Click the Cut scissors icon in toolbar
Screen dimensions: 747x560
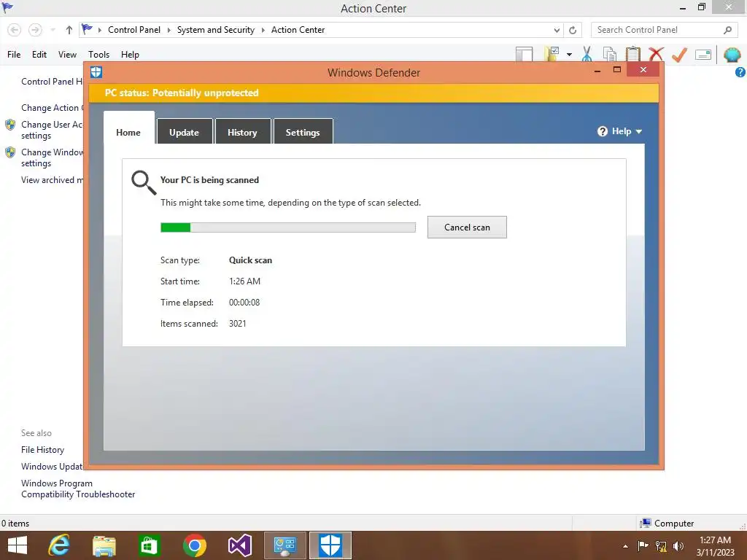587,54
